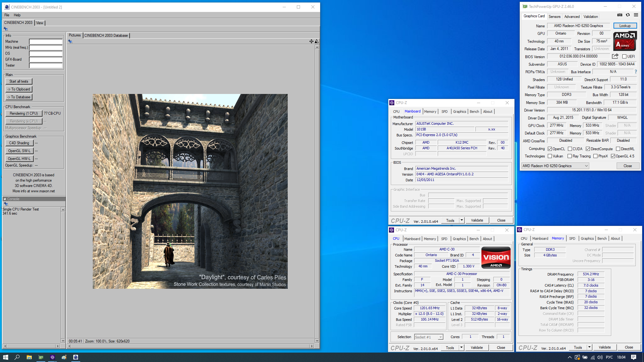Click Validate in the Memory CPU-Z window

(x=605, y=347)
